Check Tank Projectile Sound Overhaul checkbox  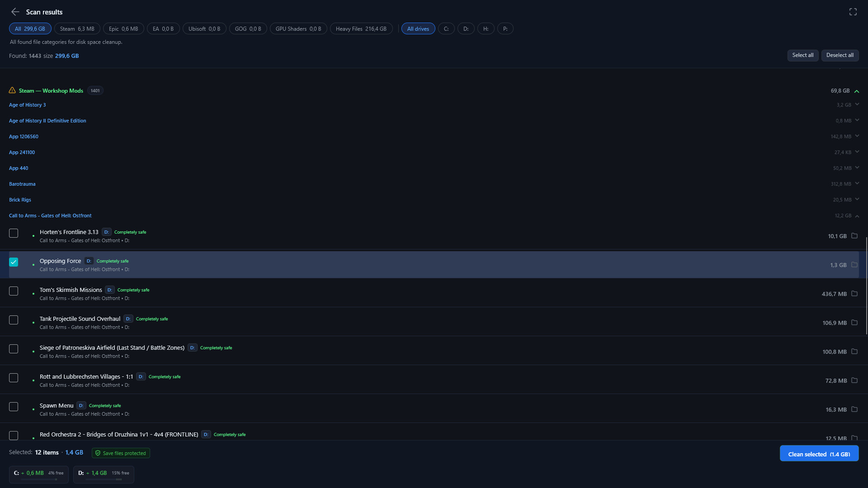[x=14, y=320]
